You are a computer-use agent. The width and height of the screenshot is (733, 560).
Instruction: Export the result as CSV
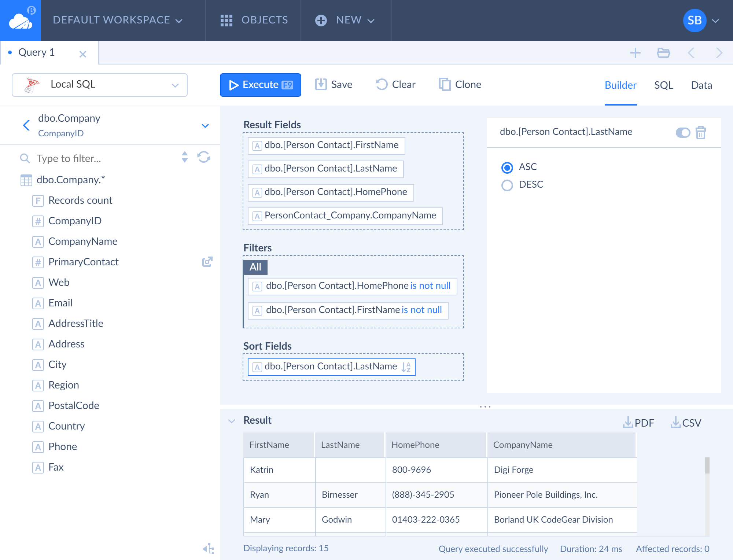(x=686, y=423)
